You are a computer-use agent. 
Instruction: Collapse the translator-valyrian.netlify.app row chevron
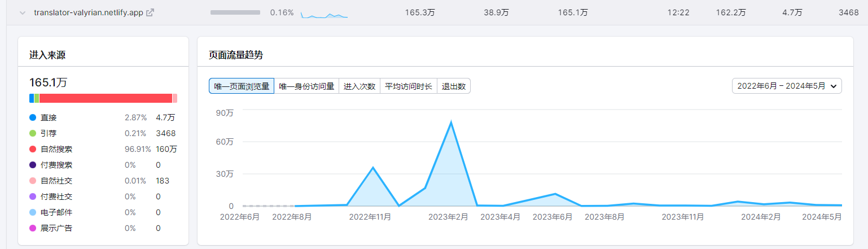coord(23,12)
